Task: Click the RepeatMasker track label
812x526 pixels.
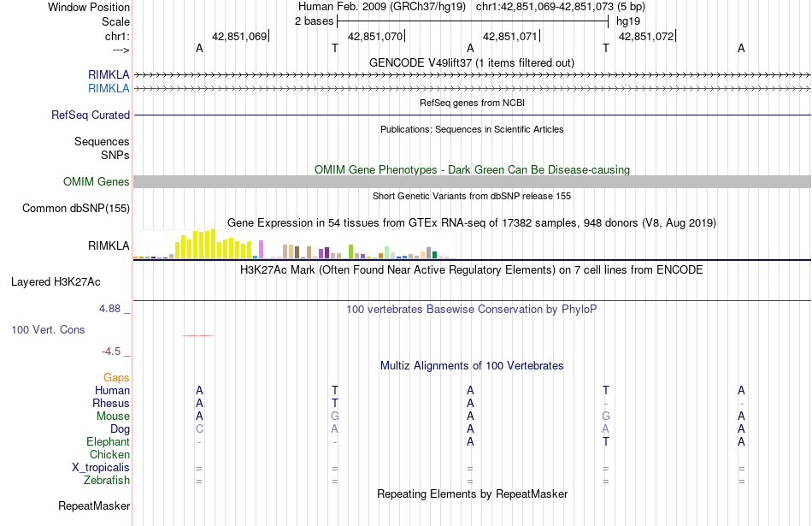Action: click(x=94, y=505)
